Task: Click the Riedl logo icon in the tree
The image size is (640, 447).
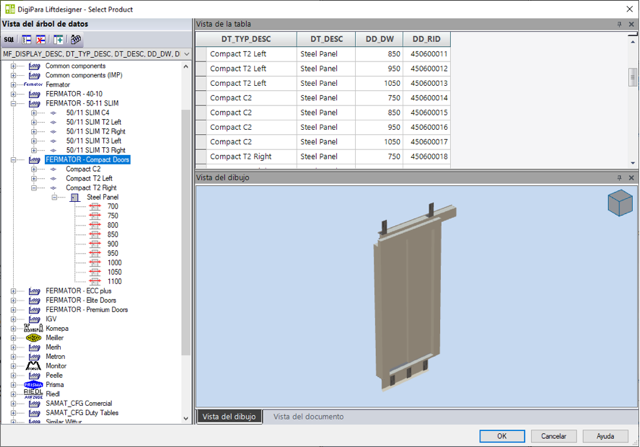Action: pos(33,394)
